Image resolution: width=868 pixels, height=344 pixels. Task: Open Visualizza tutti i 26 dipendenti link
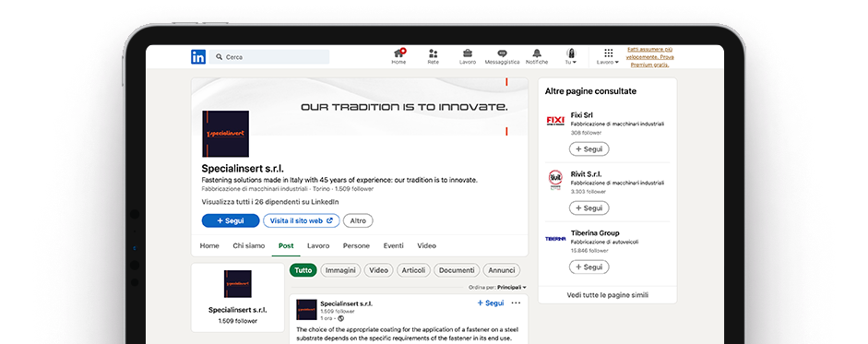270,202
